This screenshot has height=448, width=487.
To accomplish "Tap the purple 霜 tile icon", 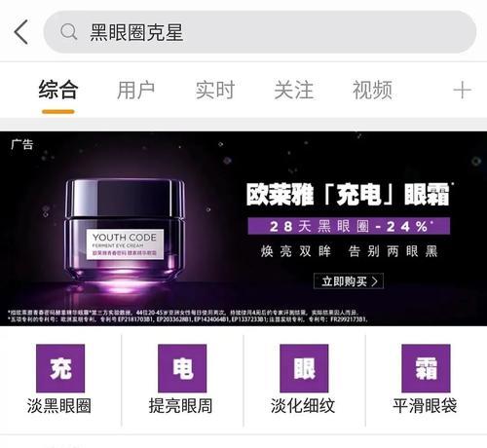I will [426, 368].
